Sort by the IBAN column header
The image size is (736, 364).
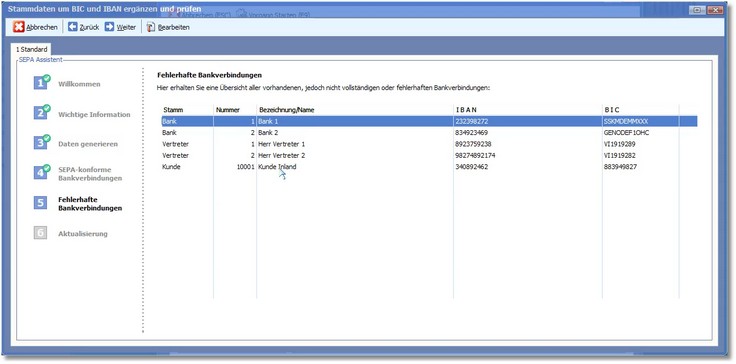[528, 110]
